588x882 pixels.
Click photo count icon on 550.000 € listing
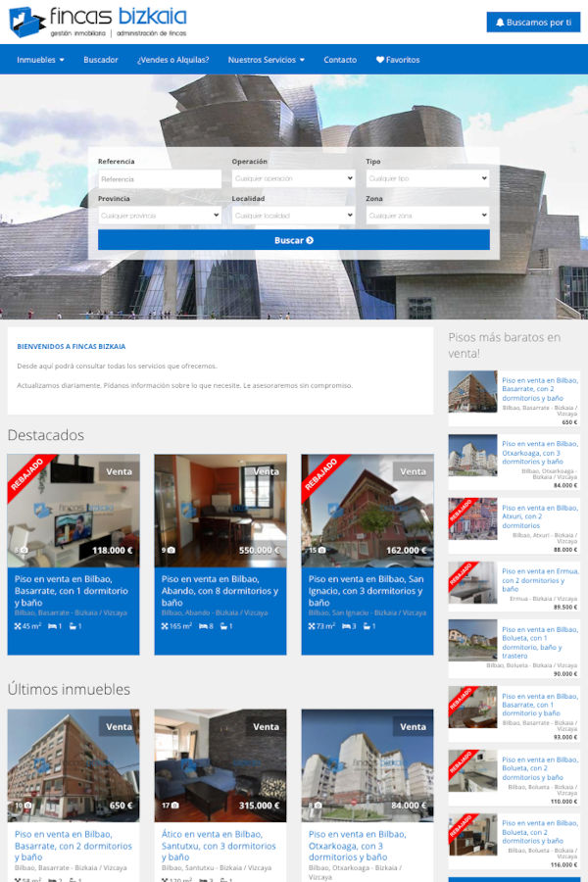(171, 550)
